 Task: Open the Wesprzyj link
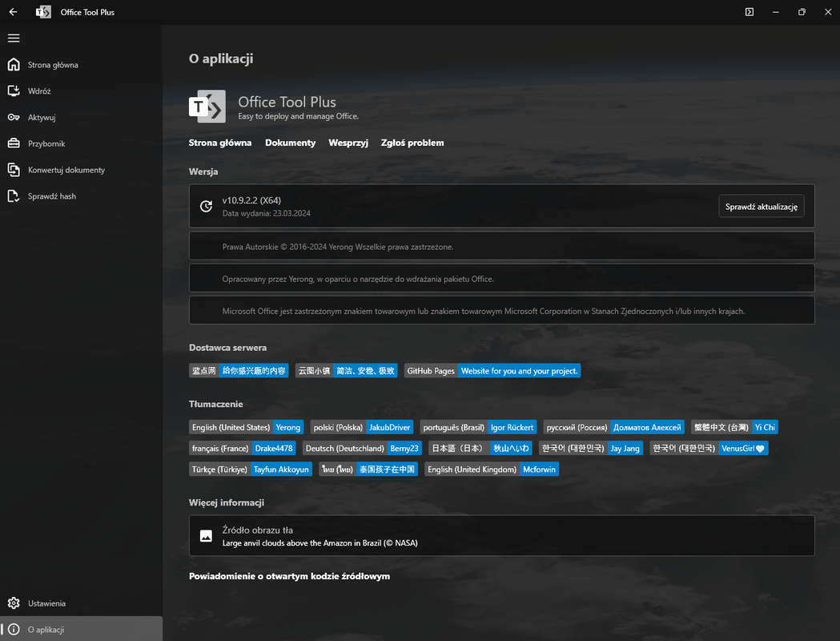pos(348,143)
